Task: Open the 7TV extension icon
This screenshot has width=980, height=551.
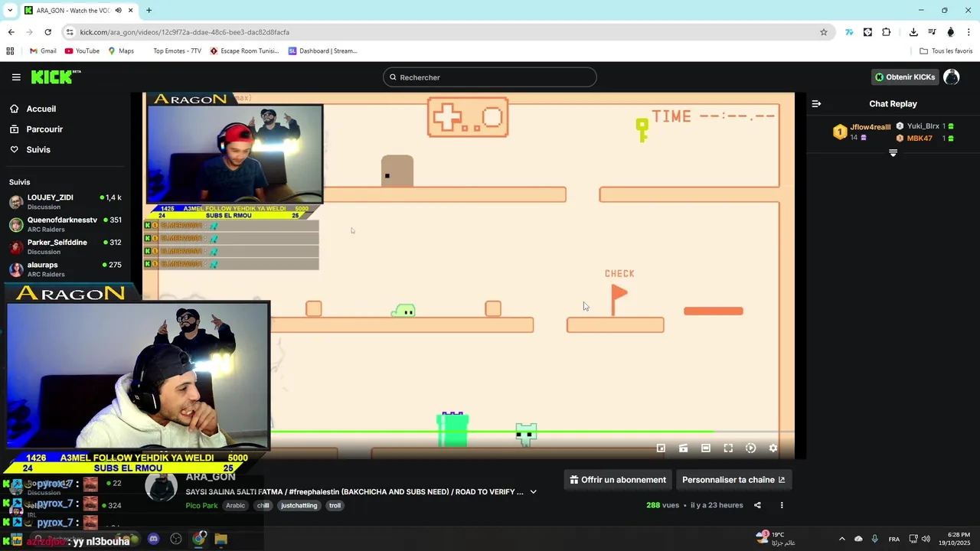Action: coord(849,32)
